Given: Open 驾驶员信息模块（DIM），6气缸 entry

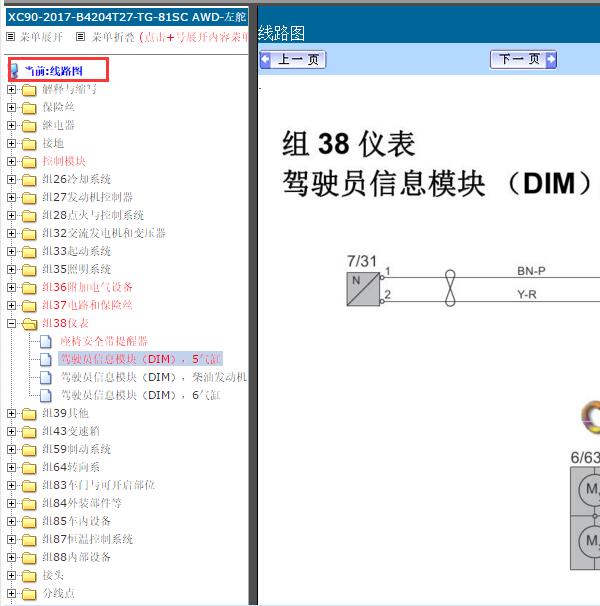Looking at the screenshot, I should pos(140,395).
